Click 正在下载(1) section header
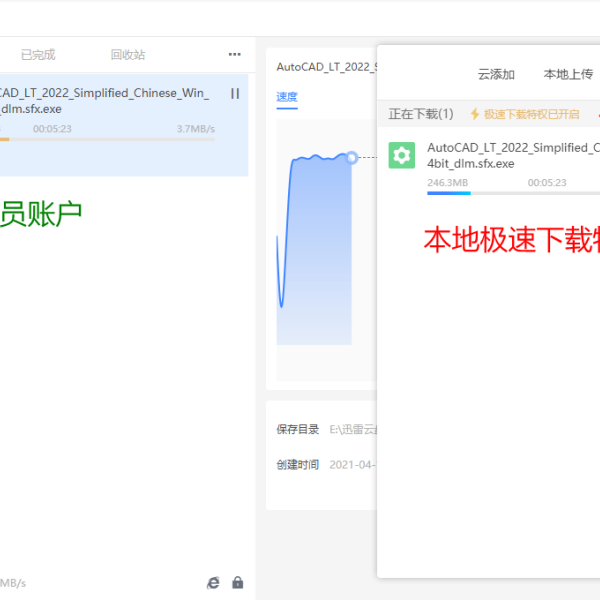Screen dimensions: 600x600 click(x=421, y=114)
